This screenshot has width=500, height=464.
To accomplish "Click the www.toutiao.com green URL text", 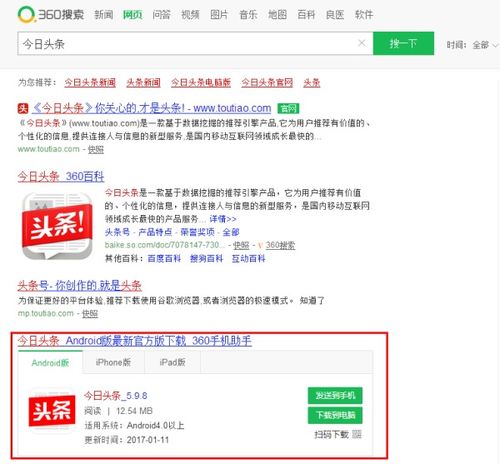I will point(49,149).
